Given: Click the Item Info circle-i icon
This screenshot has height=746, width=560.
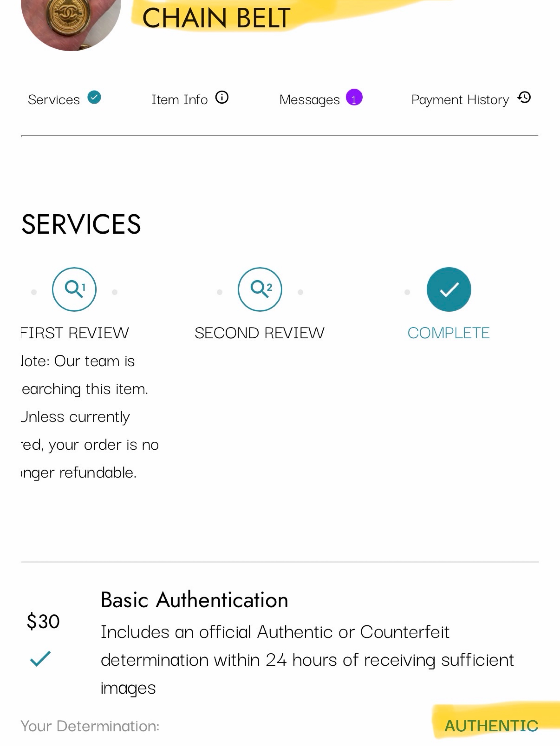Looking at the screenshot, I should [222, 97].
